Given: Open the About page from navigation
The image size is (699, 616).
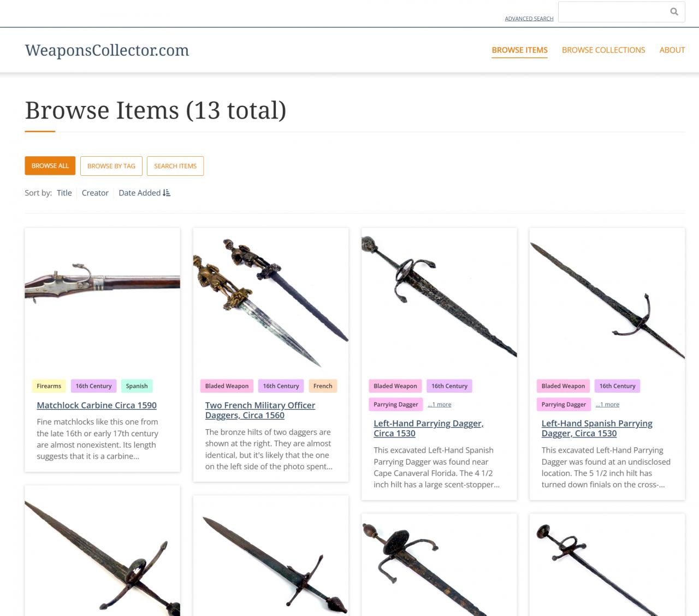Looking at the screenshot, I should 672,50.
